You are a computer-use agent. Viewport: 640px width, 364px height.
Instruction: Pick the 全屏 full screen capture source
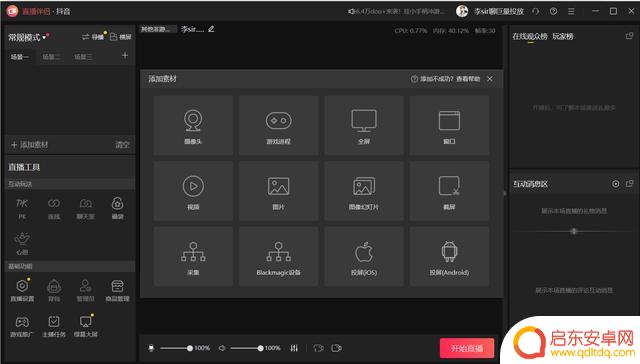click(364, 126)
